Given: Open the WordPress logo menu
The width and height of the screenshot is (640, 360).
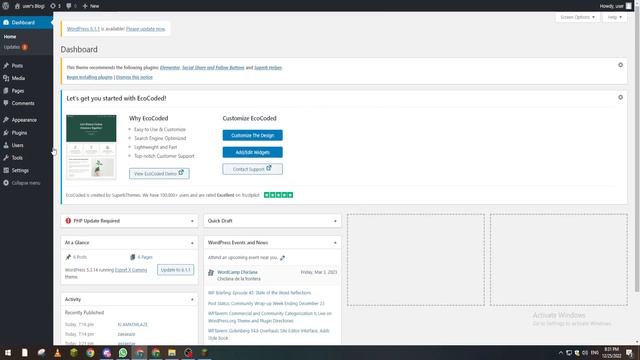Looking at the screenshot, I should coord(6,6).
